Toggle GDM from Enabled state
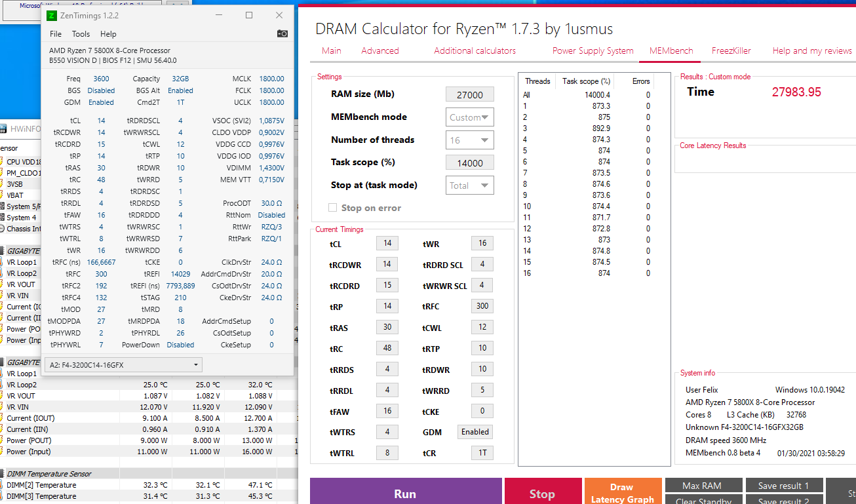The image size is (856, 504). [x=475, y=431]
